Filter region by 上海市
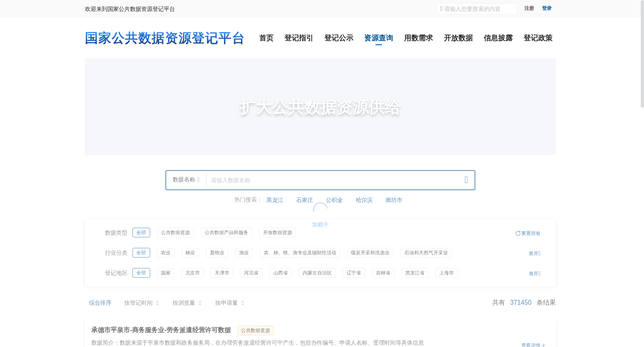Viewport: 644px width, 347px height. click(x=447, y=273)
